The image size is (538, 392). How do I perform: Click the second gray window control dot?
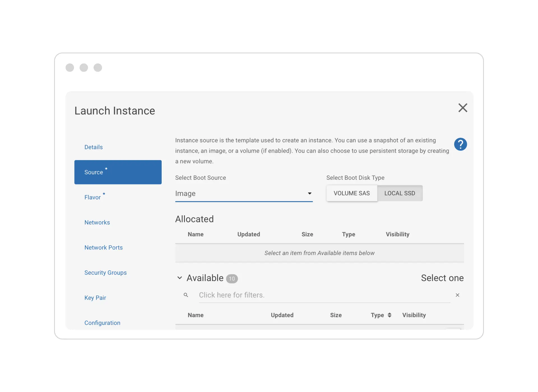pyautogui.click(x=84, y=67)
